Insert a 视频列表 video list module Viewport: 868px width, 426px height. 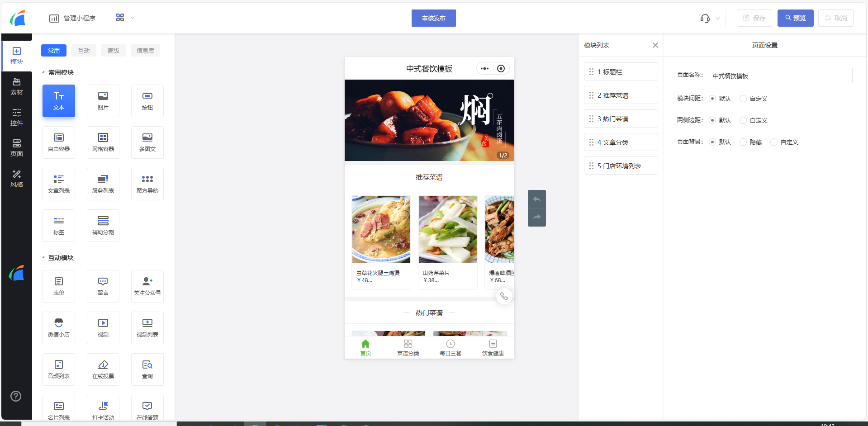click(x=147, y=328)
